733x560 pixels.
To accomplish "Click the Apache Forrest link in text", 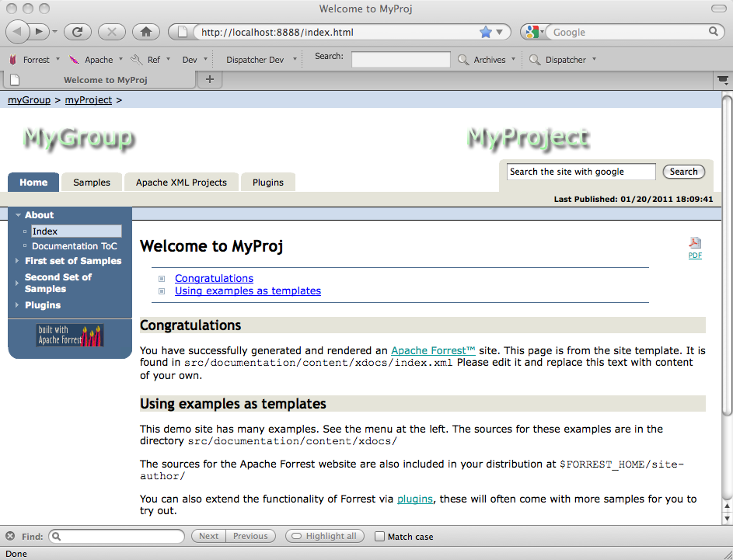I will click(433, 350).
